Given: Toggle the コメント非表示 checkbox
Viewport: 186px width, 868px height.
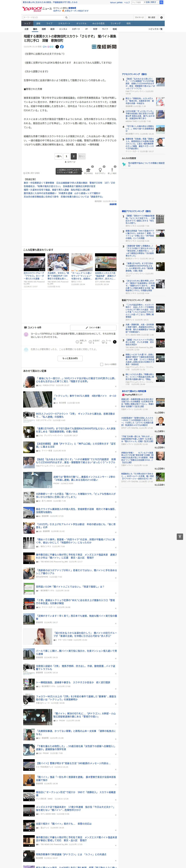Looking at the screenshot, I should pos(102,364).
